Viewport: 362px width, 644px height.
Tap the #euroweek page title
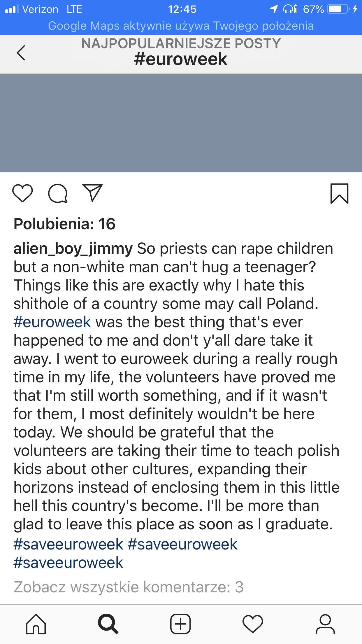(181, 59)
